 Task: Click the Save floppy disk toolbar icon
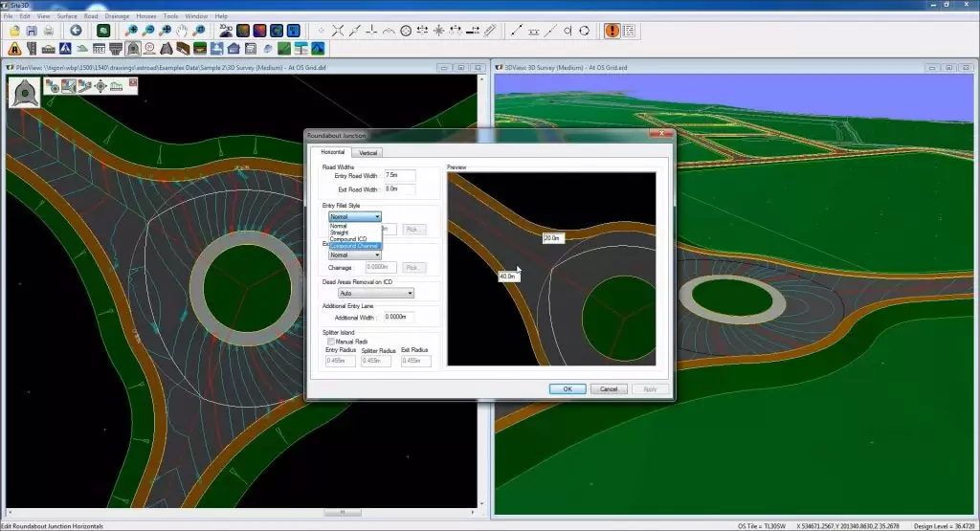coord(32,31)
